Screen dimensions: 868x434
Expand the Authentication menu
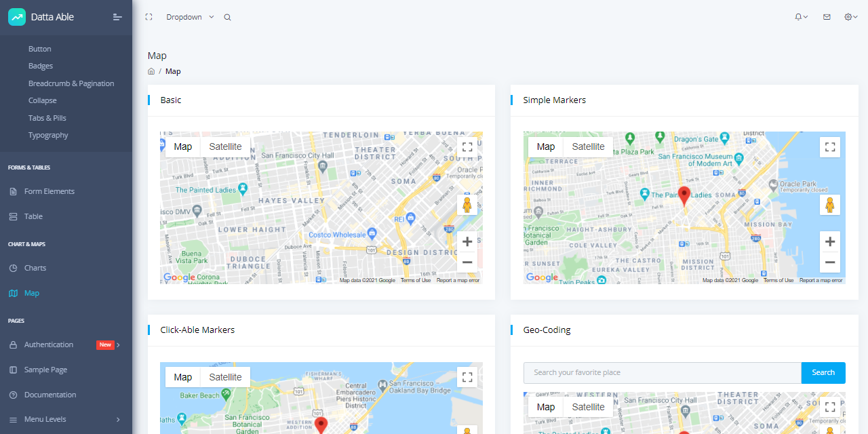click(x=66, y=344)
